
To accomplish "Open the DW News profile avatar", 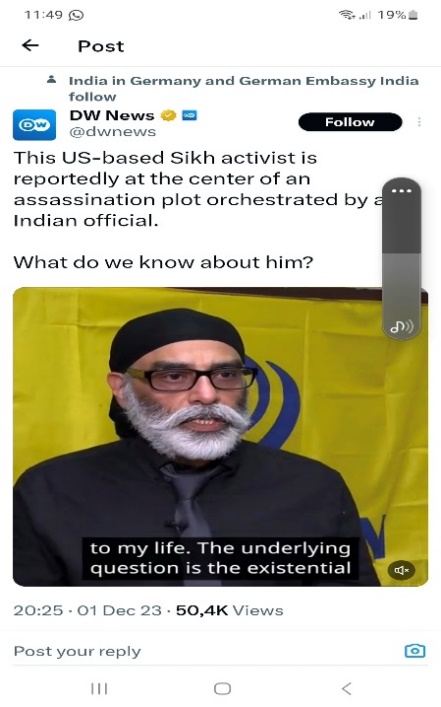I will [x=34, y=124].
